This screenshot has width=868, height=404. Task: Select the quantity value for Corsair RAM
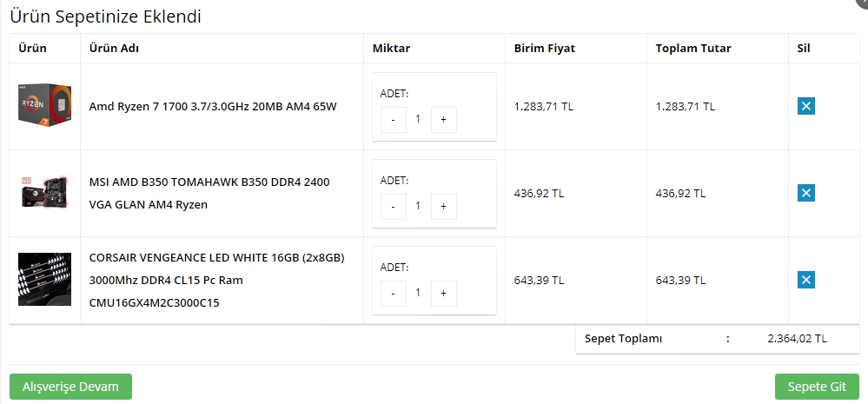point(418,292)
